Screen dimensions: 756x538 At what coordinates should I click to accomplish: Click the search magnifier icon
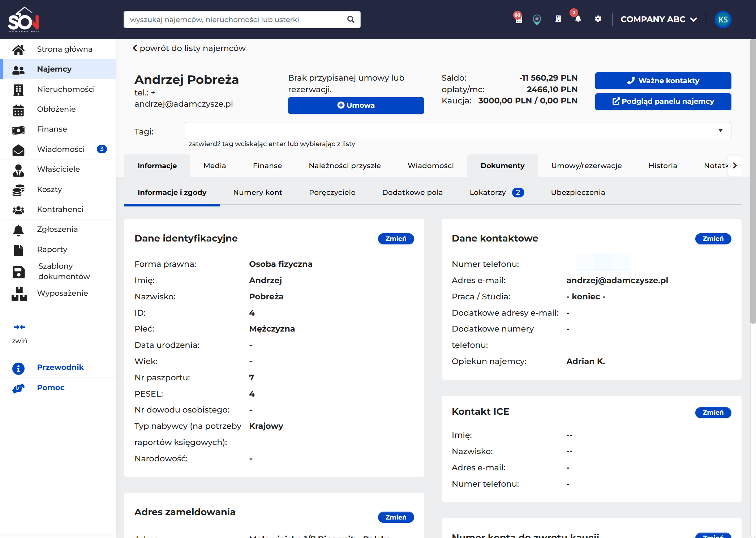pyautogui.click(x=351, y=20)
